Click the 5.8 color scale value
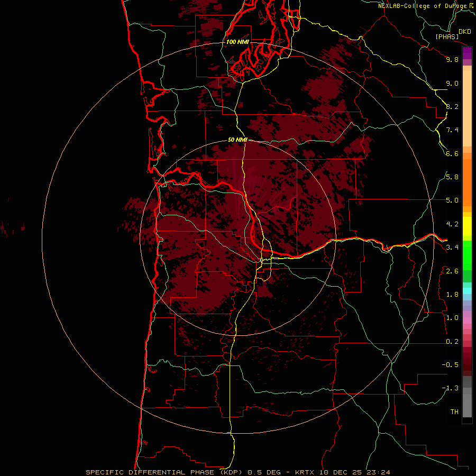 pos(452,177)
